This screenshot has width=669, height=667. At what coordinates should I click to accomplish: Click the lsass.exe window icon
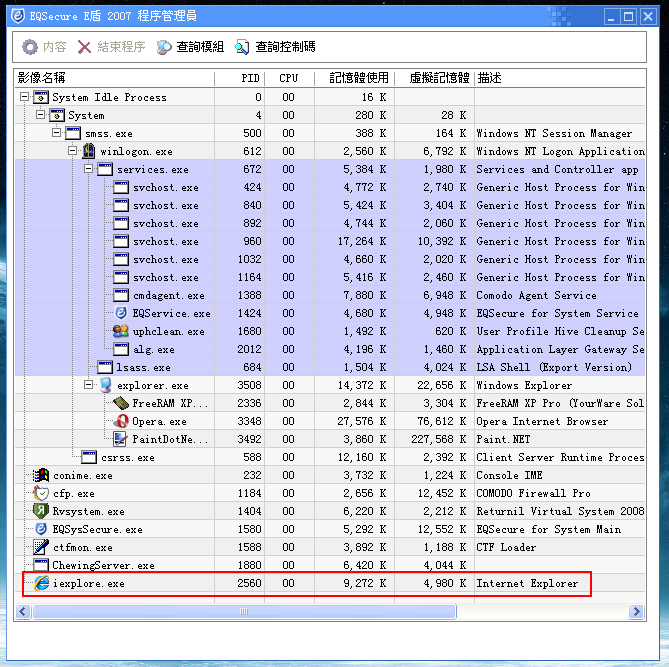(105, 367)
